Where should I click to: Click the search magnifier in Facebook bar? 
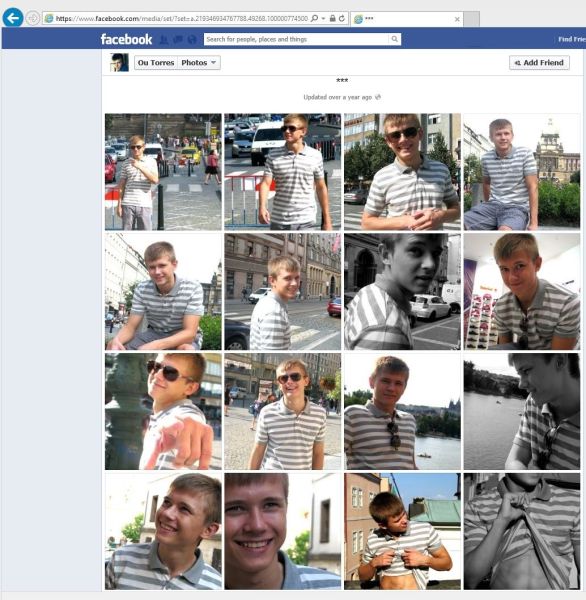[395, 39]
